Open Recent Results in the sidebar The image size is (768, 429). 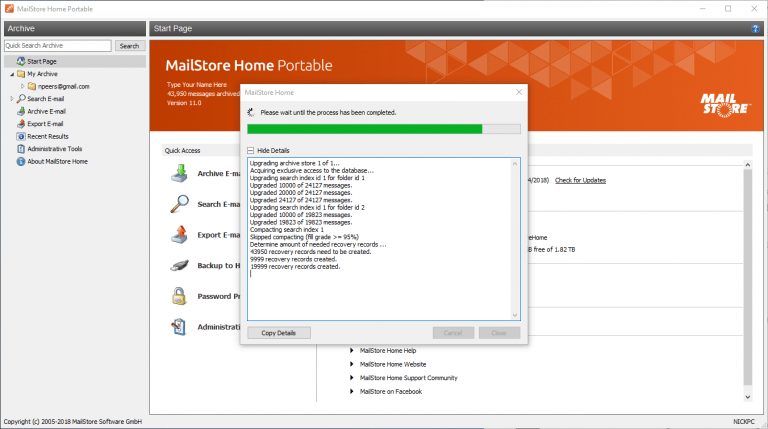tap(48, 136)
